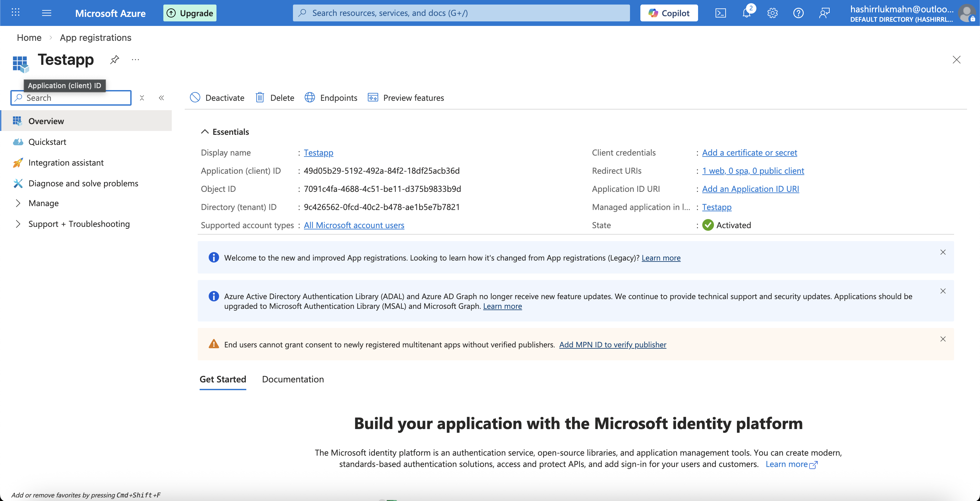Click the Upgrade button
Viewport: 980px width, 501px height.
click(x=190, y=13)
